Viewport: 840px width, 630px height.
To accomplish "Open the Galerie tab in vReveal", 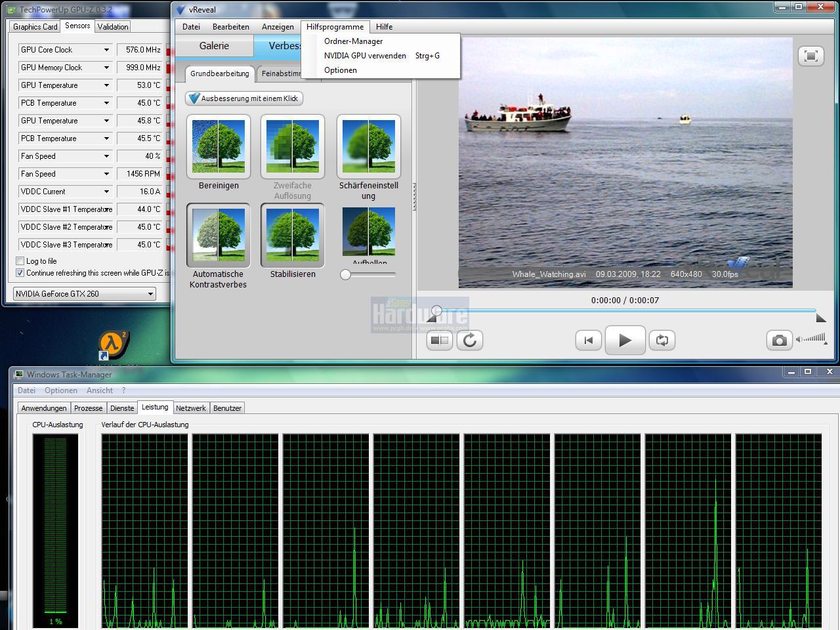I will pos(215,46).
